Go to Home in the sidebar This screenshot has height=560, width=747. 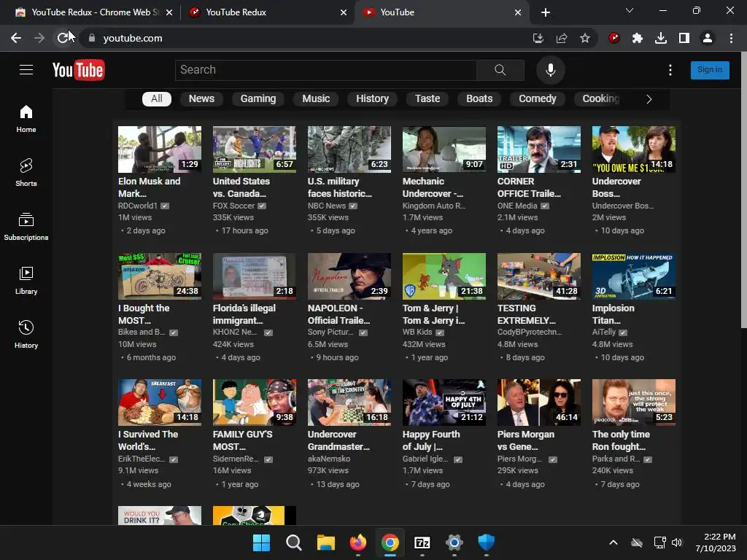pyautogui.click(x=26, y=119)
